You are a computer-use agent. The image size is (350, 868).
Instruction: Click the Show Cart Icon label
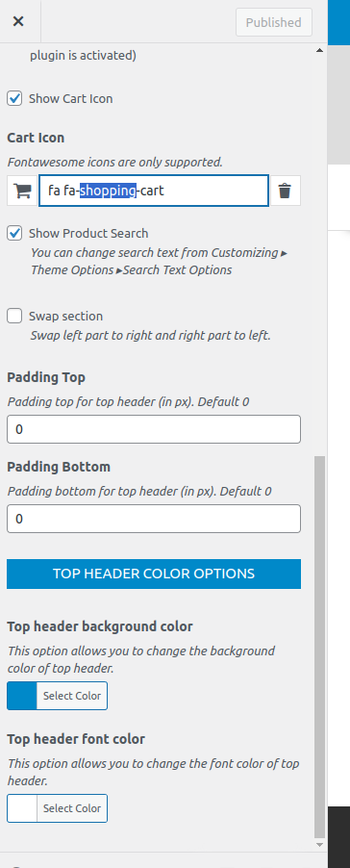tap(71, 98)
